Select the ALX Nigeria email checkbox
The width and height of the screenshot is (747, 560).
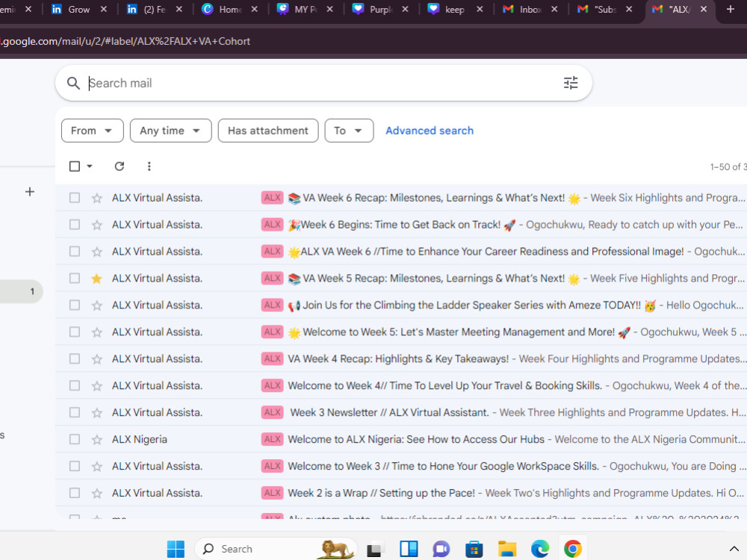74,439
